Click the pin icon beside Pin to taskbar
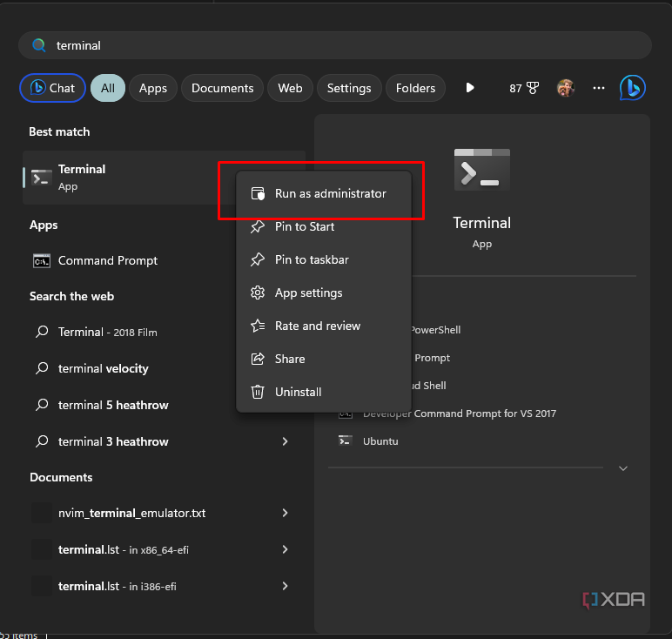This screenshot has height=639, width=672. click(258, 259)
